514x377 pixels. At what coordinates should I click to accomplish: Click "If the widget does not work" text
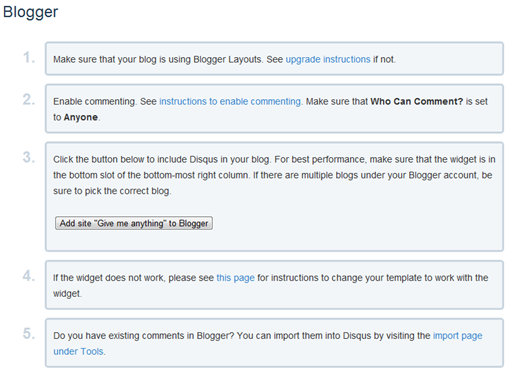click(109, 278)
